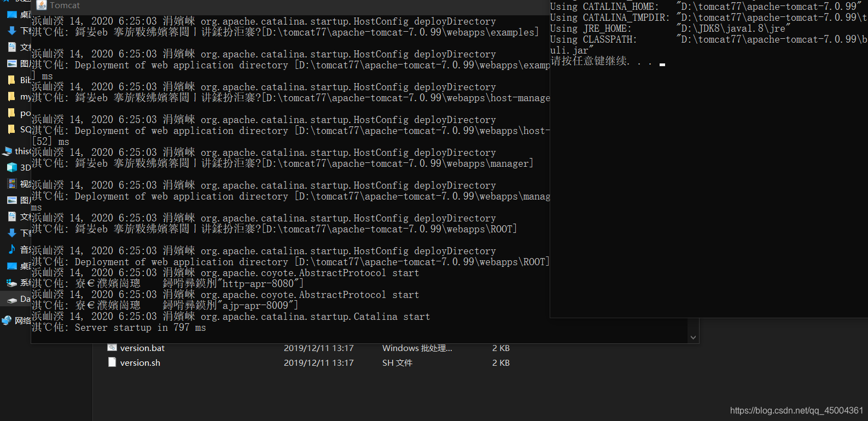The width and height of the screenshot is (868, 421).
Task: Click the '请按任意键继续' prompt in cmd window
Action: [601, 61]
